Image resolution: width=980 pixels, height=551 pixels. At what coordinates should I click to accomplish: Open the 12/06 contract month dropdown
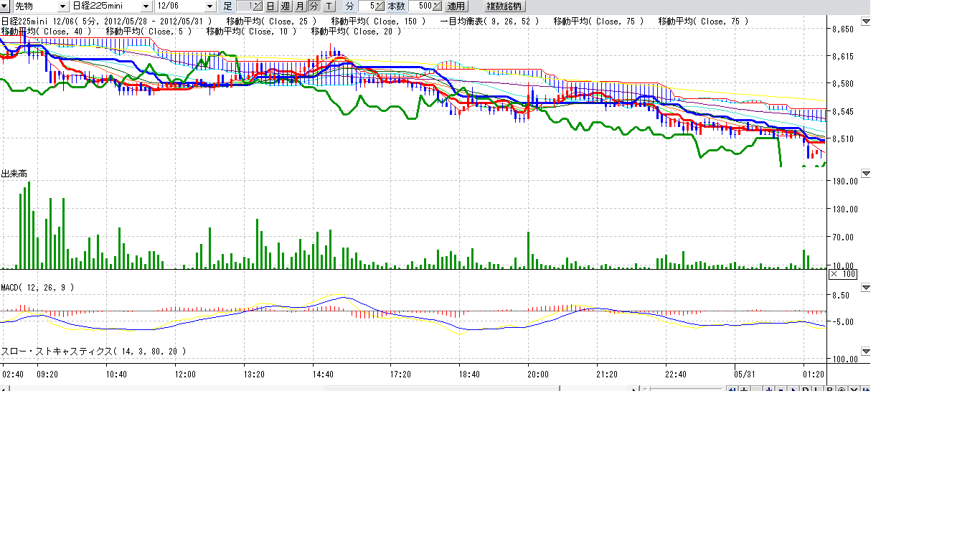(x=209, y=6)
